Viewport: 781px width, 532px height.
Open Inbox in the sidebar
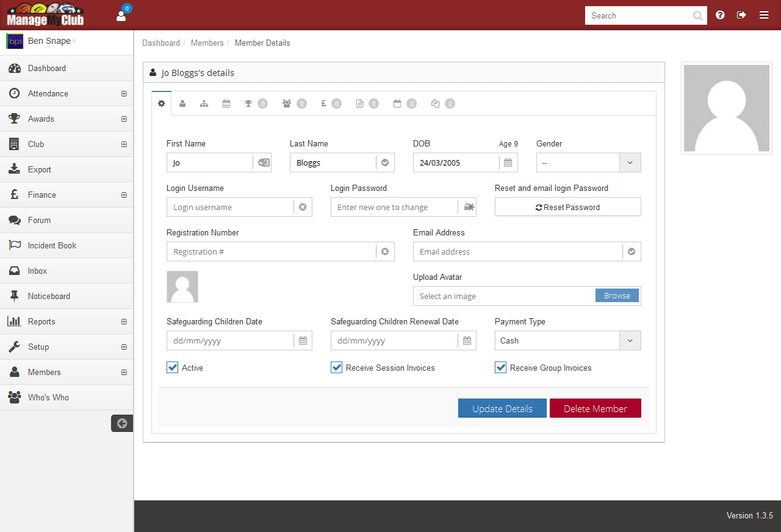(66, 271)
